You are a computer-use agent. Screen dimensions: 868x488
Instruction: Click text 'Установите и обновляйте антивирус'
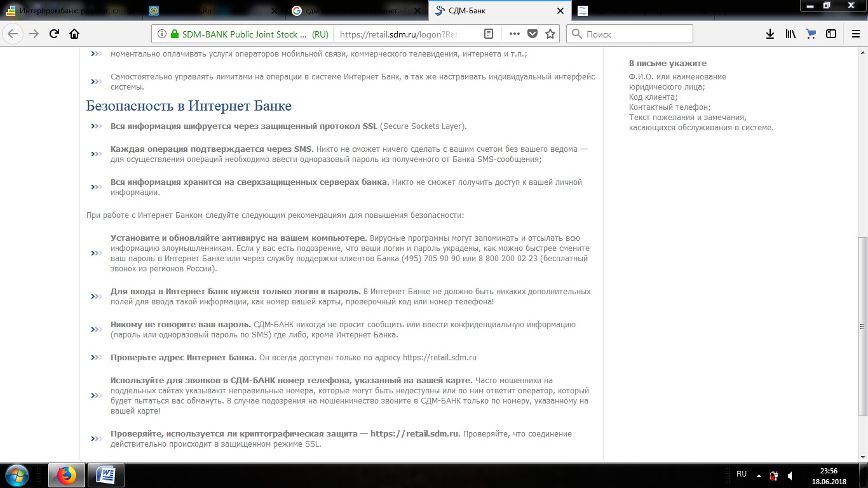[x=239, y=238]
